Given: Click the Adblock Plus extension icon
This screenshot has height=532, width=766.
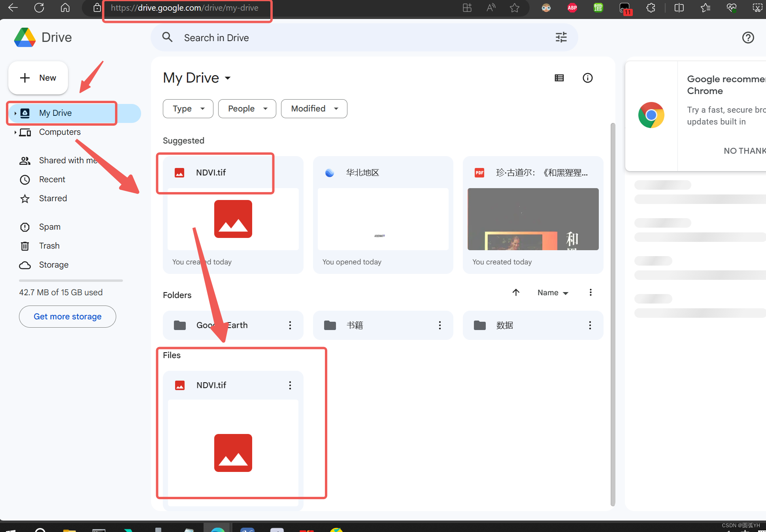Looking at the screenshot, I should (x=572, y=8).
